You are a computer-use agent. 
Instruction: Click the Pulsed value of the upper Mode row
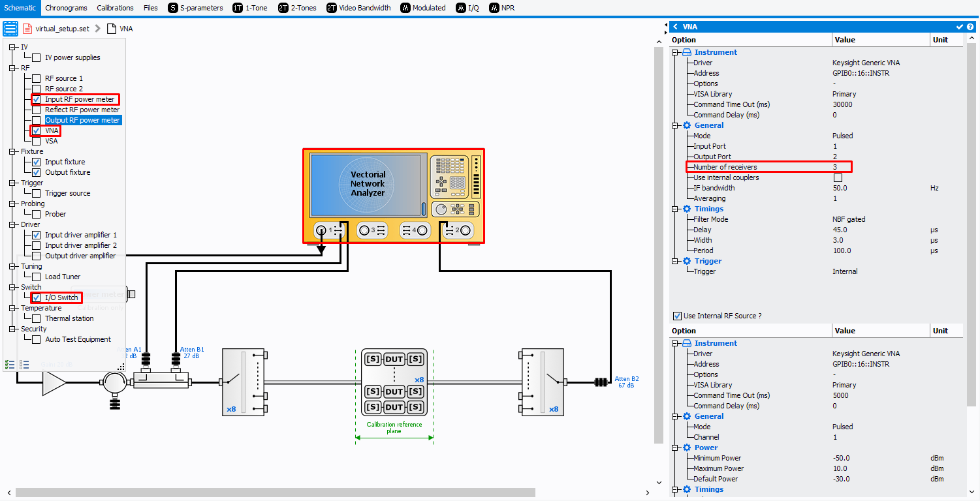point(842,136)
